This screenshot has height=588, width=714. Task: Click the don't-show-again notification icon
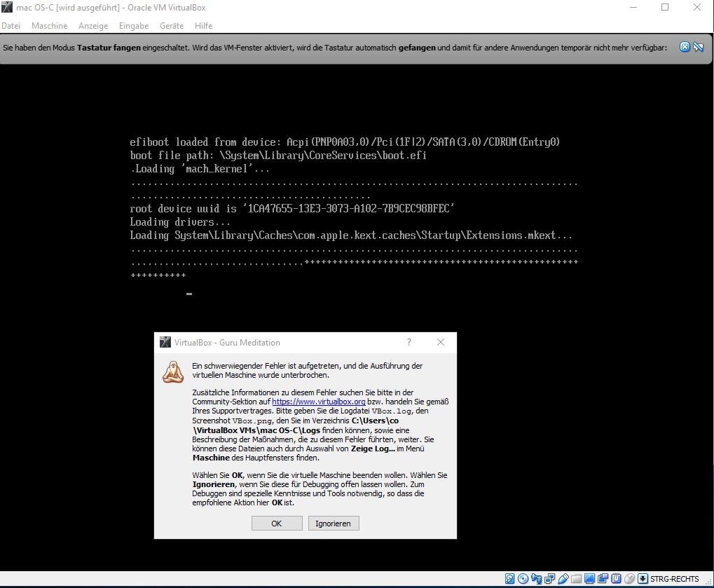tap(699, 47)
